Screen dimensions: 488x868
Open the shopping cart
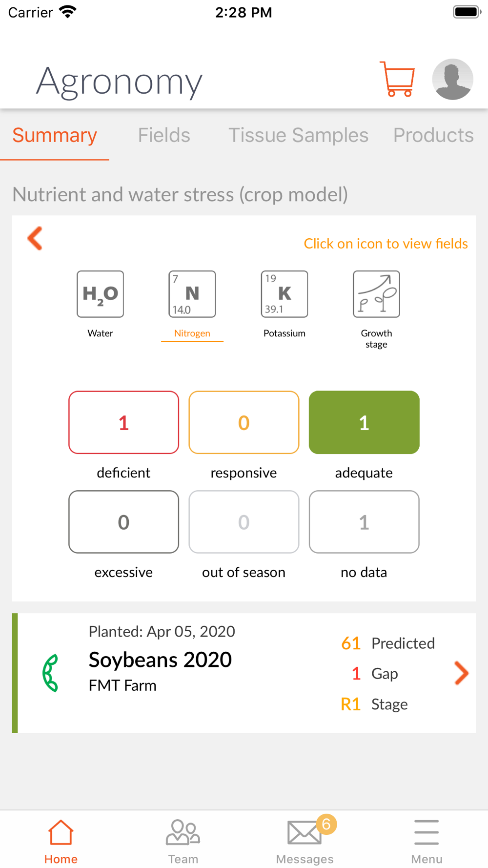point(397,79)
